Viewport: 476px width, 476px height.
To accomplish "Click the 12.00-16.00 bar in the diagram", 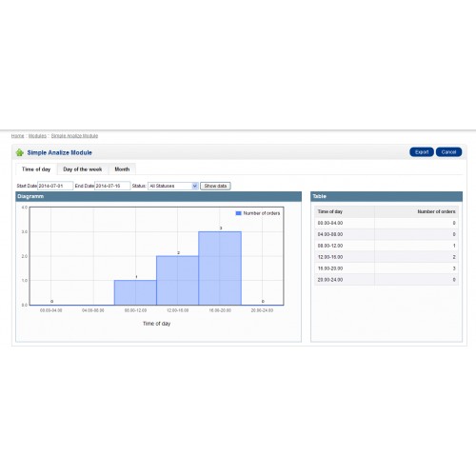I will [177, 281].
